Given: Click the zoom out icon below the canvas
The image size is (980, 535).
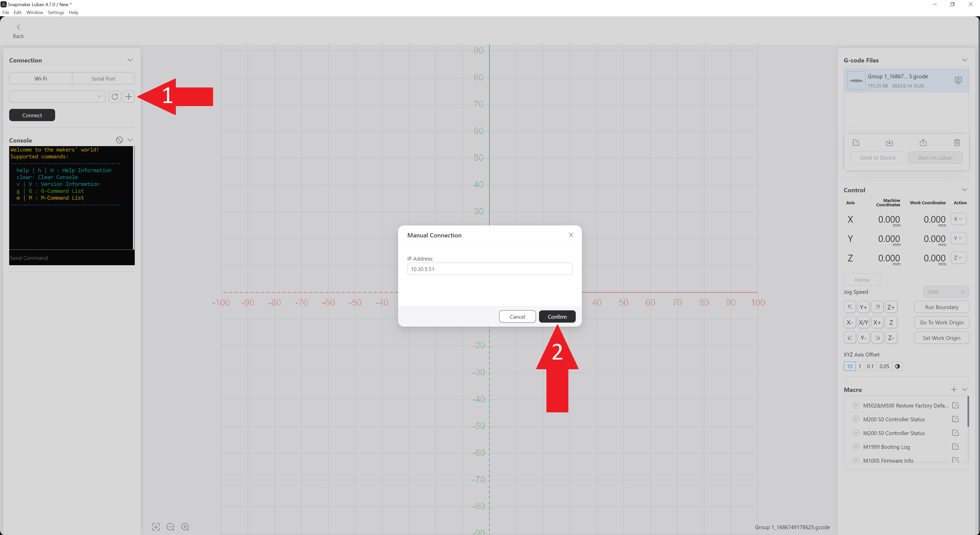Looking at the screenshot, I should (x=170, y=527).
